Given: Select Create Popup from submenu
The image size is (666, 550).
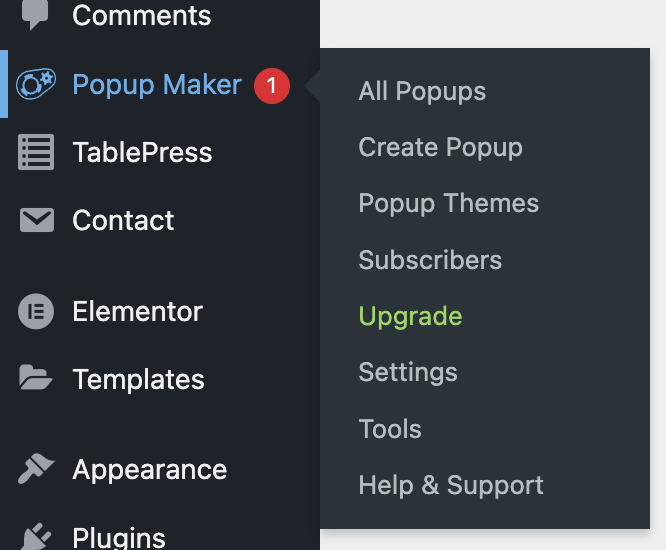Looking at the screenshot, I should click(x=440, y=147).
